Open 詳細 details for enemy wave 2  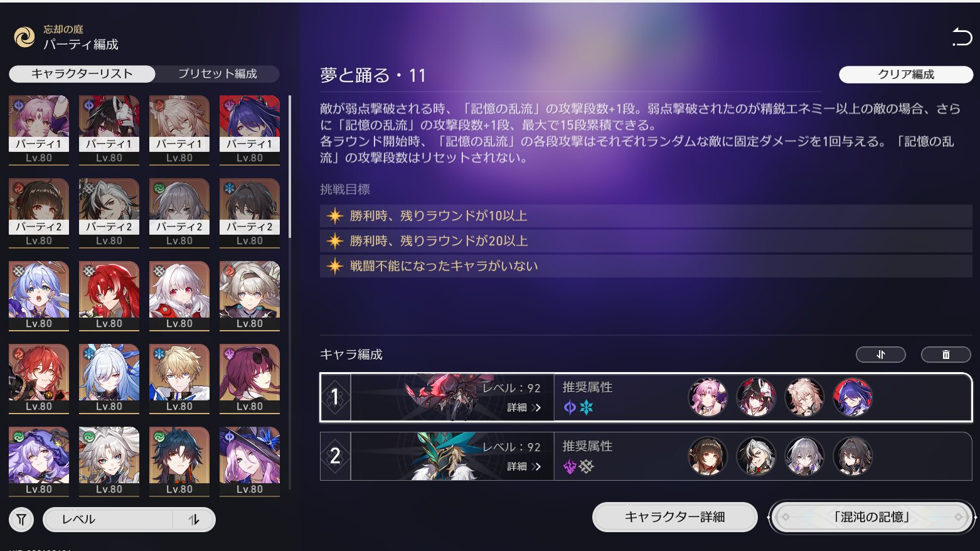[x=524, y=466]
